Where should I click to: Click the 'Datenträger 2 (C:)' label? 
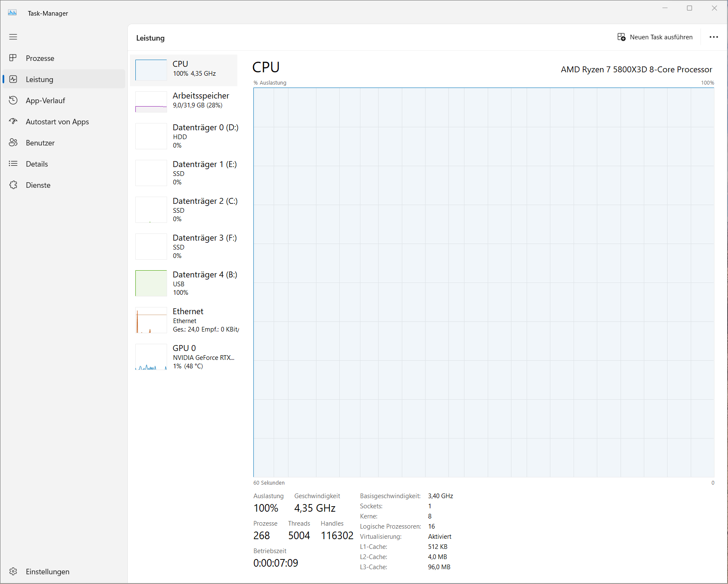[x=205, y=201]
